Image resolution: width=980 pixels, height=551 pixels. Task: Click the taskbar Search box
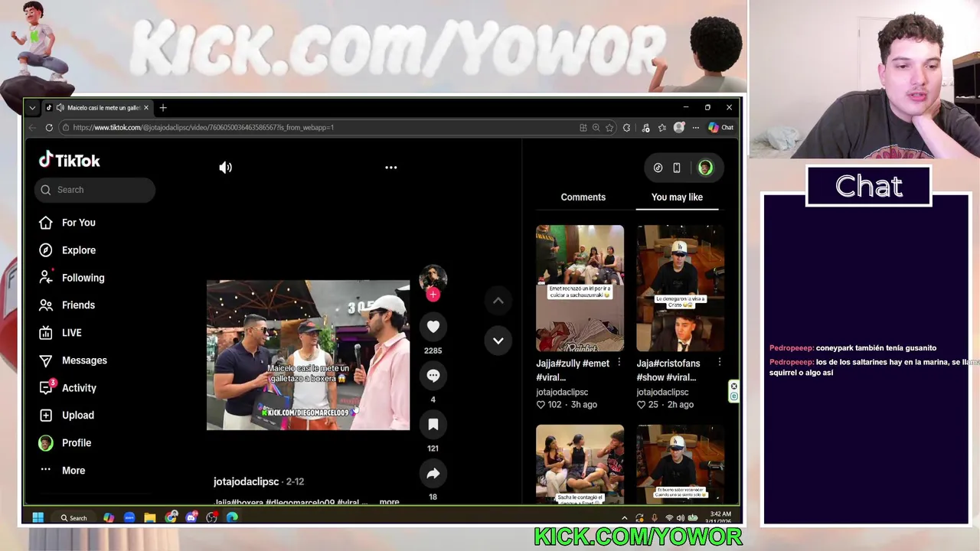pos(73,518)
